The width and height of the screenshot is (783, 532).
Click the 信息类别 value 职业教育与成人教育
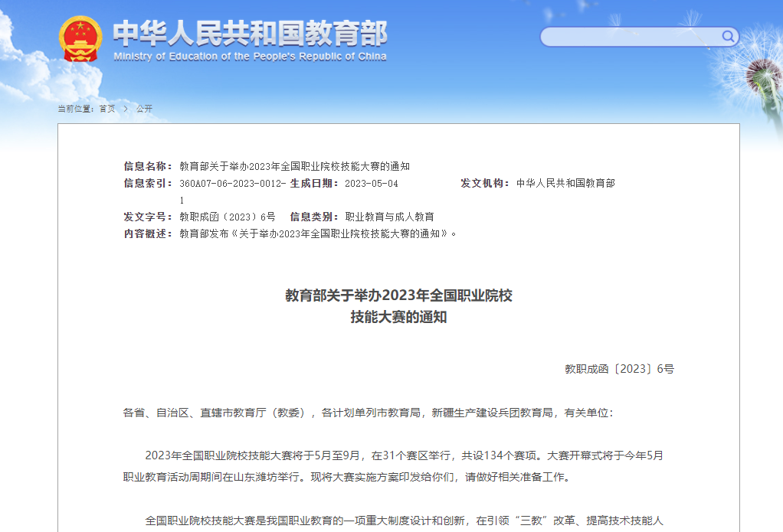click(x=389, y=217)
